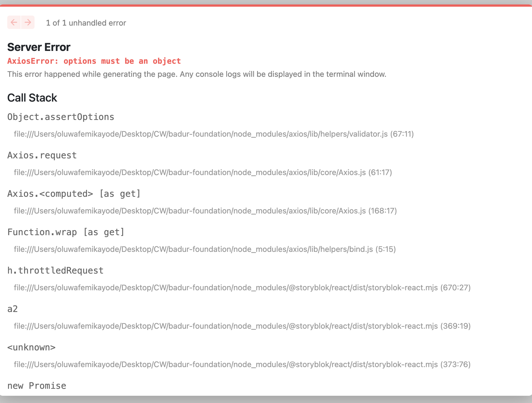The width and height of the screenshot is (532, 403).
Task: Click the AxiosError message in red text
Action: (x=94, y=61)
